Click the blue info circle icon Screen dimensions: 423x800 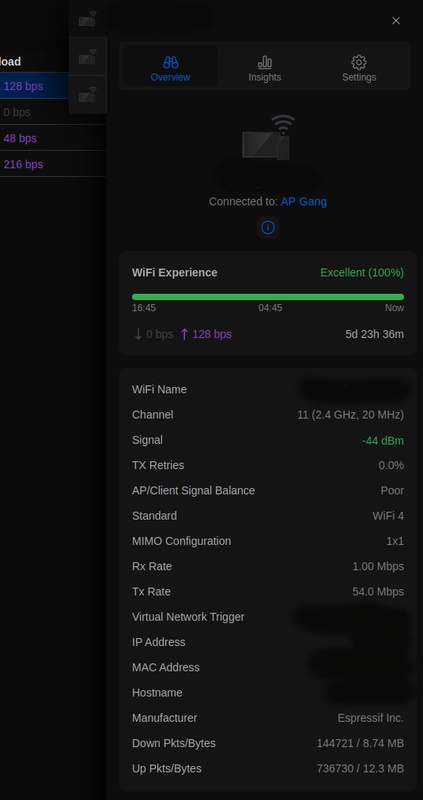tap(268, 227)
